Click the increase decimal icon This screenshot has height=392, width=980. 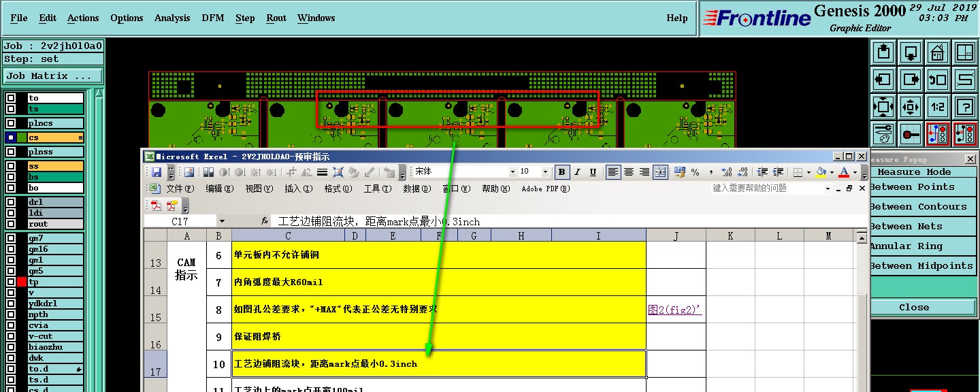tap(726, 172)
